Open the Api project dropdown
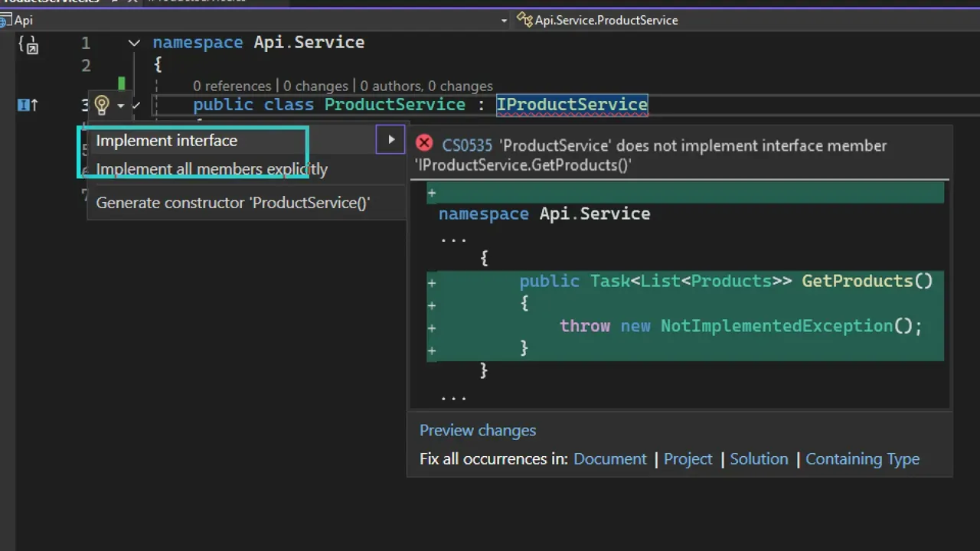The height and width of the screenshot is (551, 980). click(504, 21)
